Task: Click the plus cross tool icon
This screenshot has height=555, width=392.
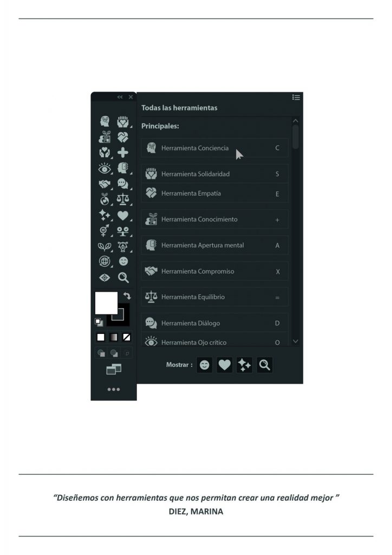Action: [x=123, y=152]
